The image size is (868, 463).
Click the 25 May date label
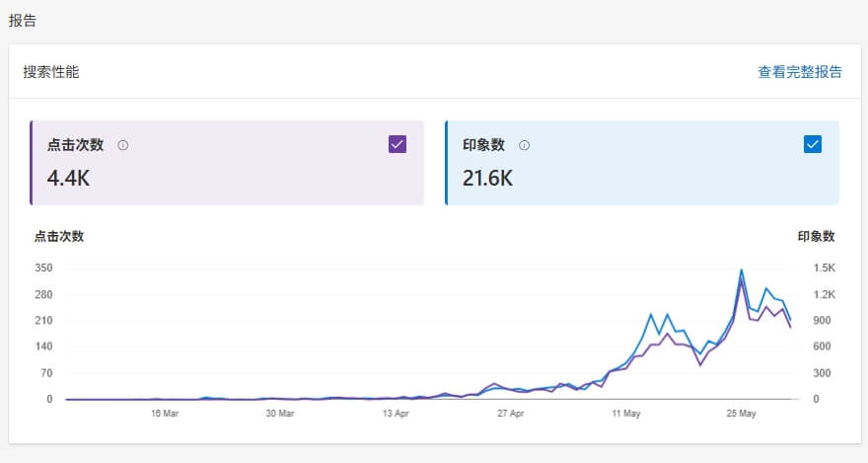[x=741, y=415]
